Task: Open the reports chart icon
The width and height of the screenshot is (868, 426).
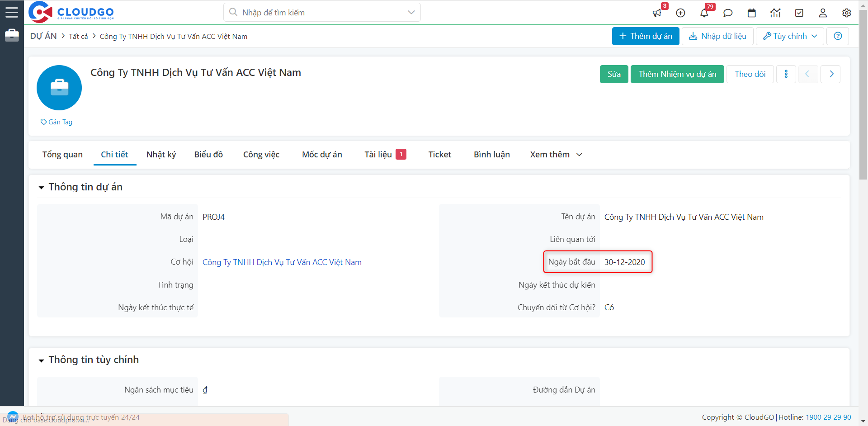Action: coord(775,13)
